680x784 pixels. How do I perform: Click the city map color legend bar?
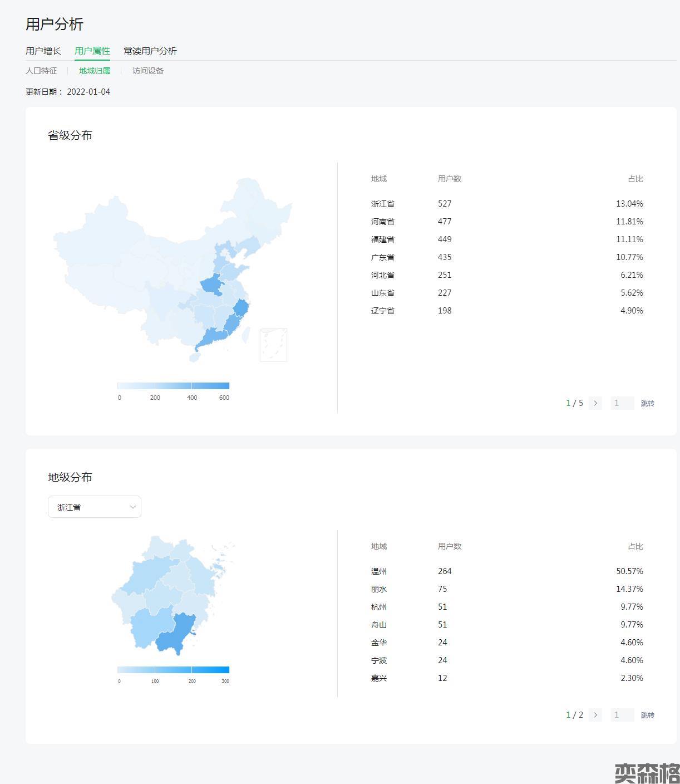point(173,670)
